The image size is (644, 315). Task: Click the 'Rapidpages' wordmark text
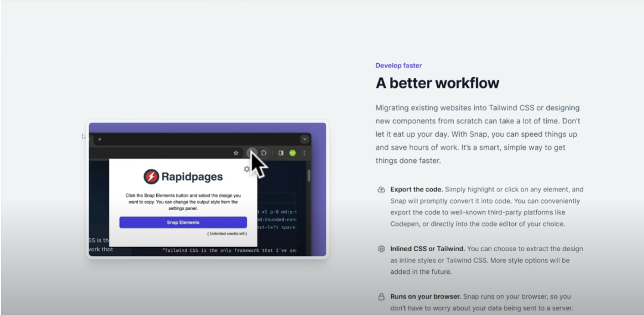192,177
